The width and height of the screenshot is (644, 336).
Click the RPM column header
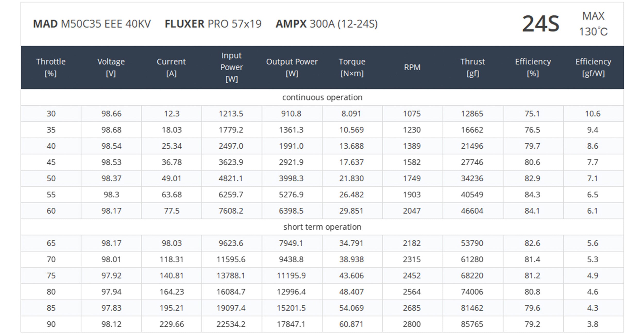pos(412,68)
